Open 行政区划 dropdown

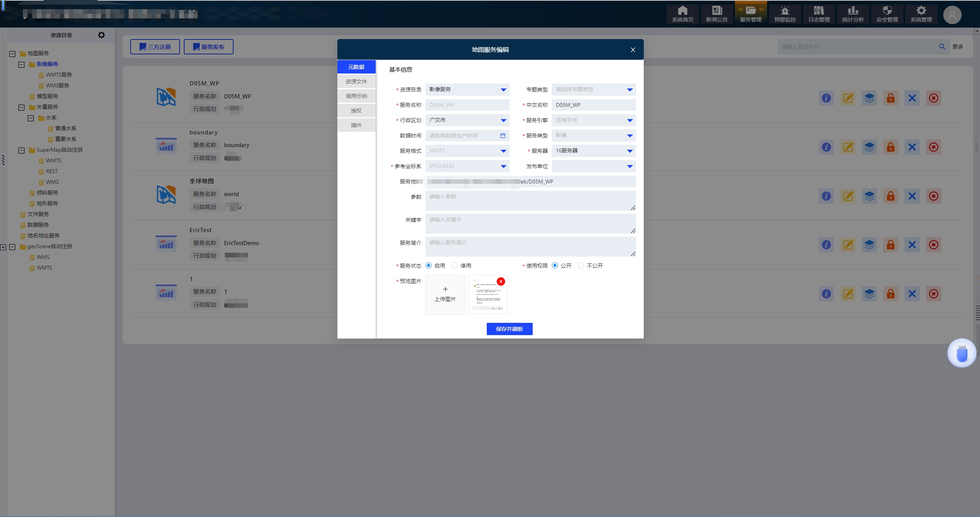(467, 120)
